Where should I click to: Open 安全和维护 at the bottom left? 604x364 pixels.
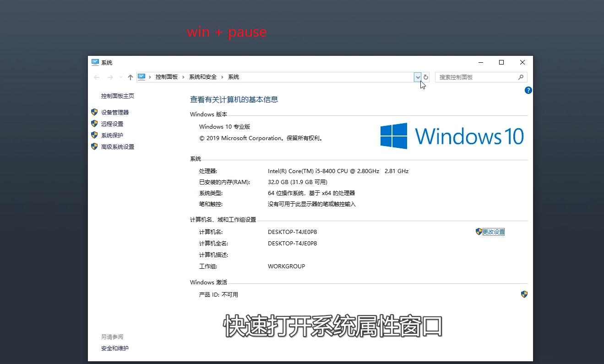[114, 348]
